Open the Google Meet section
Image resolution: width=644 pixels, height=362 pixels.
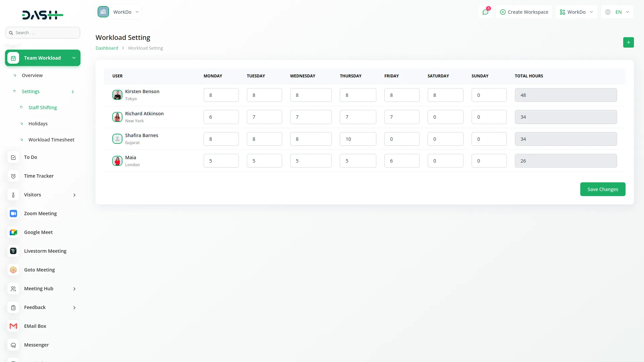[38, 232]
